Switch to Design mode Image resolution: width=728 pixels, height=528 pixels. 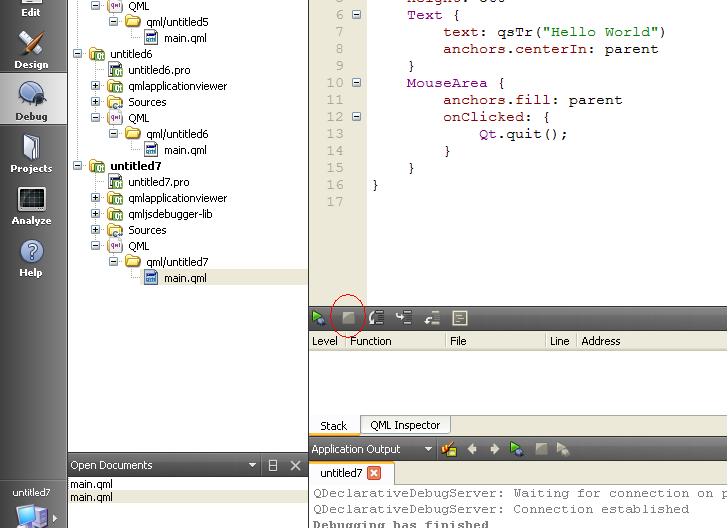31,49
